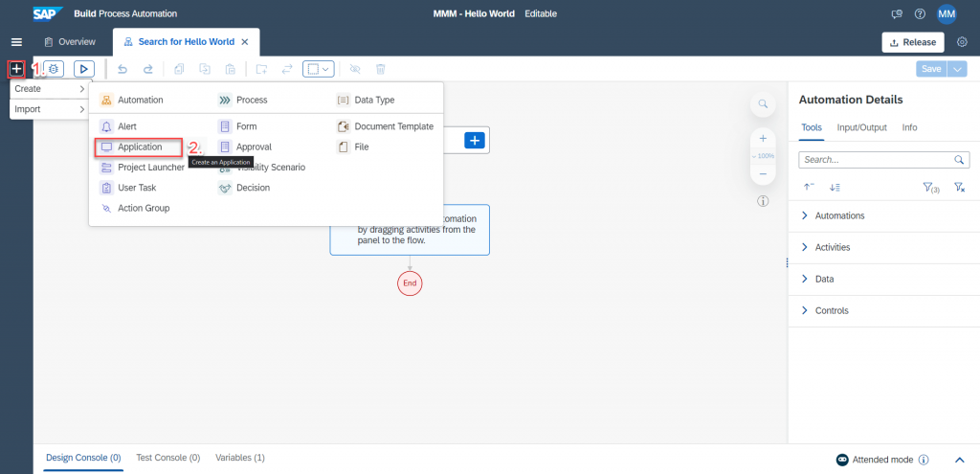The image size is (980, 474).
Task: Undo the last action
Action: pos(122,69)
